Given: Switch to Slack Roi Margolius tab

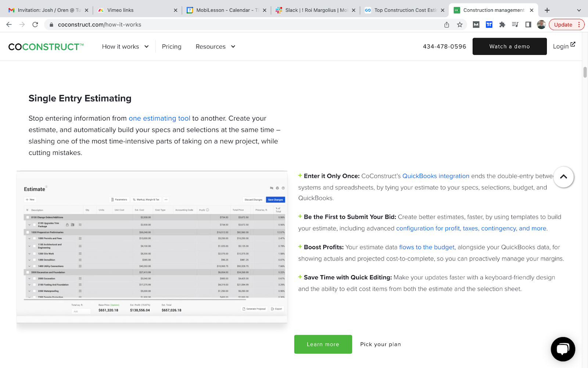Looking at the screenshot, I should pos(315,10).
